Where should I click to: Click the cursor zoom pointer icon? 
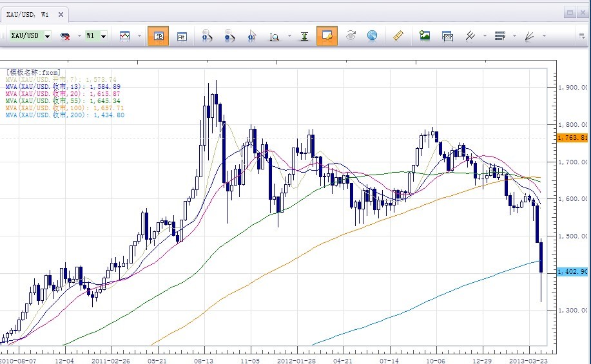pos(252,36)
